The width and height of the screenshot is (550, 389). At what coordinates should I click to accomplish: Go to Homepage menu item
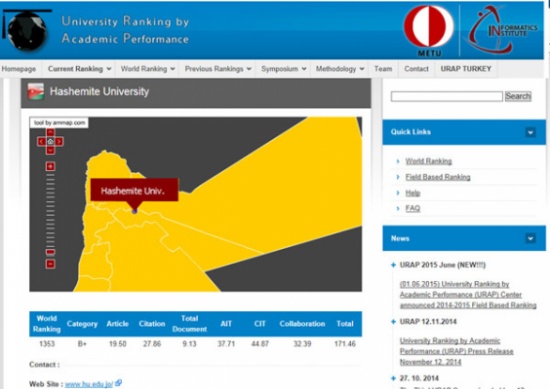click(19, 69)
